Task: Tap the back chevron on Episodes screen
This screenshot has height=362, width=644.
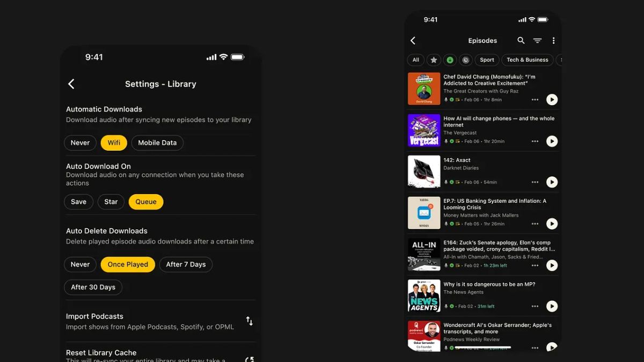Action: click(x=413, y=40)
